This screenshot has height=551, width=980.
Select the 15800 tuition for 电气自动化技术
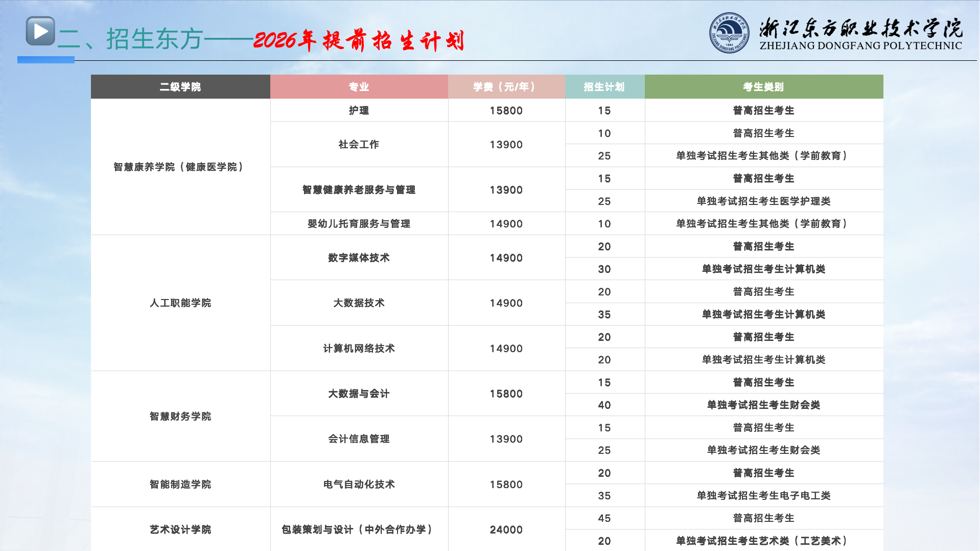coord(506,485)
